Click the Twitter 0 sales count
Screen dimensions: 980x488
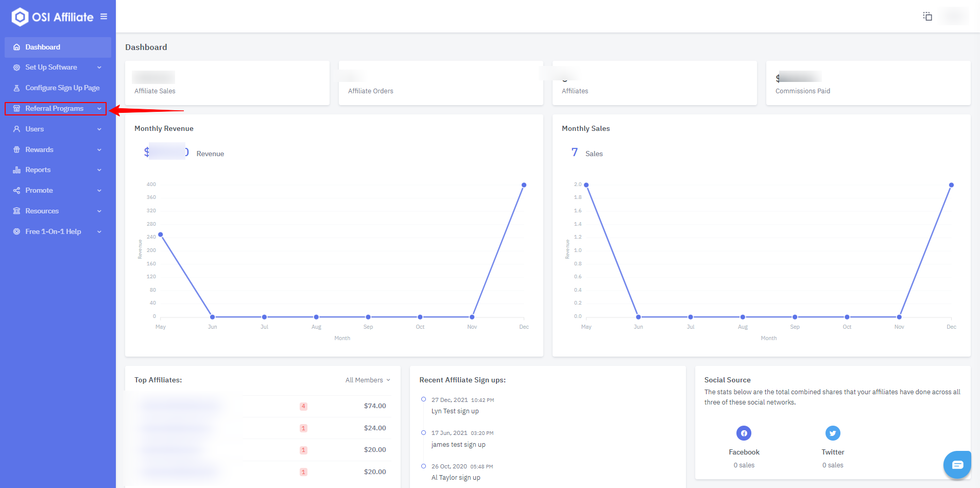pyautogui.click(x=833, y=465)
